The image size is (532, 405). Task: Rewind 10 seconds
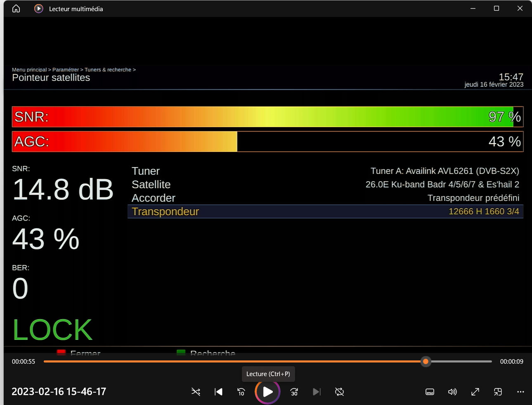pos(241,392)
